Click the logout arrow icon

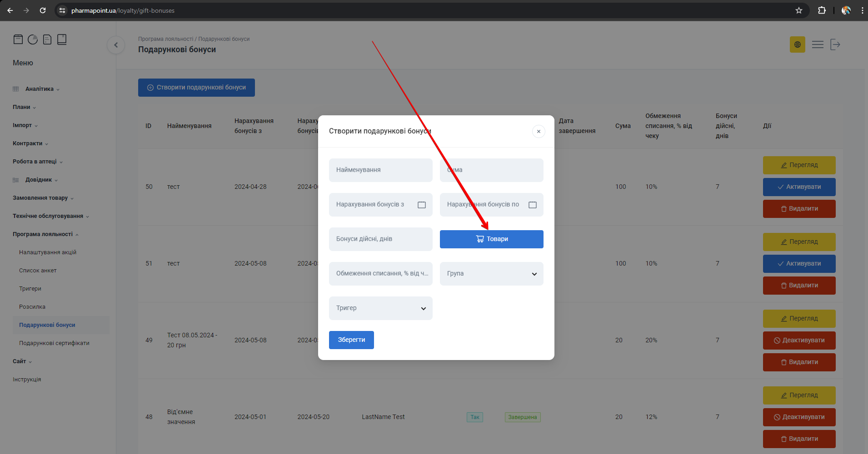[x=835, y=44]
